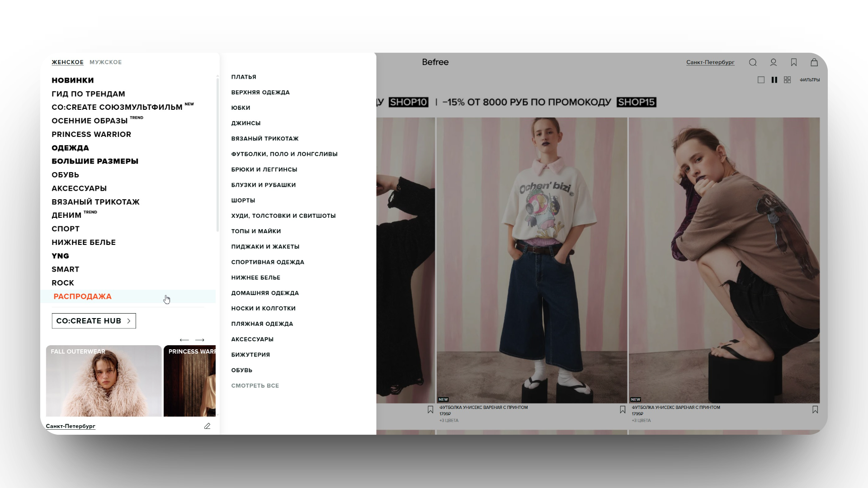Screen dimensions: 868x488
Task: Open saved favorites bookmark in header
Action: (794, 62)
